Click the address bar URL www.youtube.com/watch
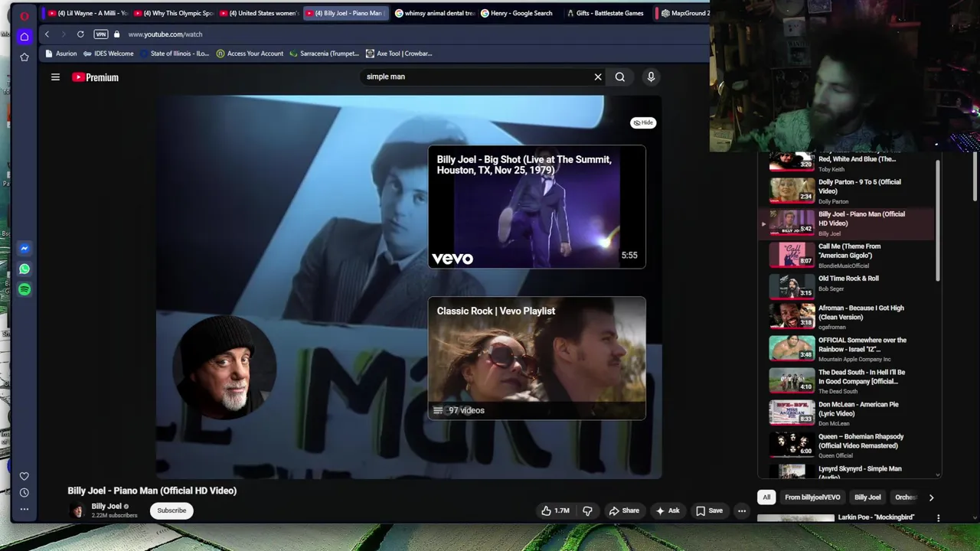This screenshot has width=980, height=551. tap(165, 34)
